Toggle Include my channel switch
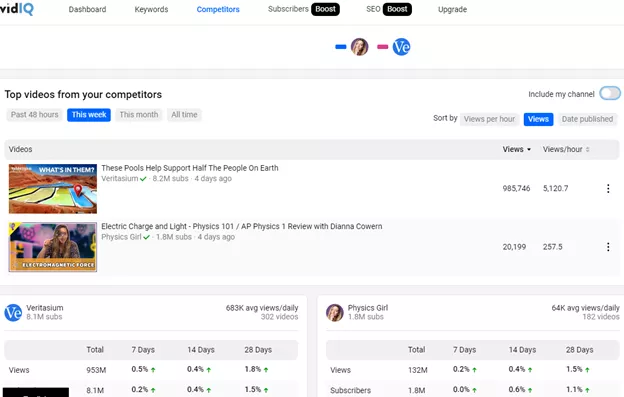Image resolution: width=624 pixels, height=397 pixels. coord(610,93)
